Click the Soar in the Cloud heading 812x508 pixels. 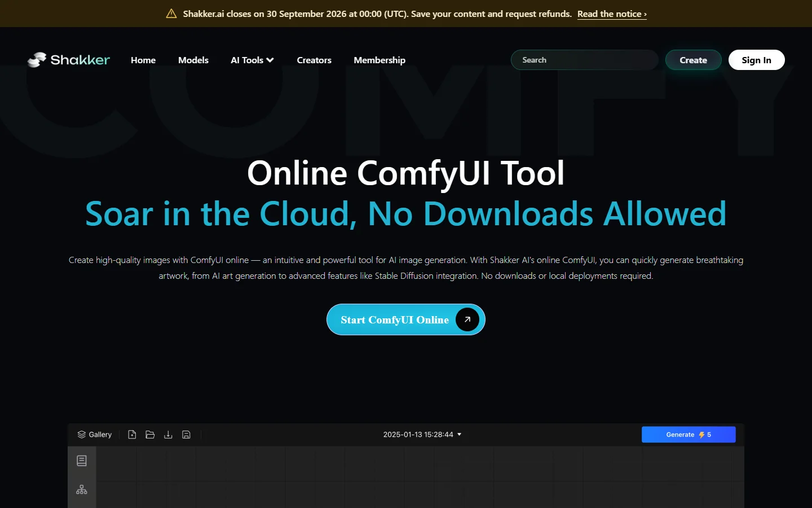tap(406, 214)
